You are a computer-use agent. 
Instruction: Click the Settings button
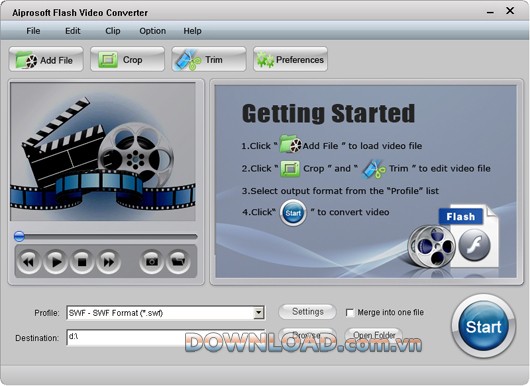pyautogui.click(x=307, y=312)
